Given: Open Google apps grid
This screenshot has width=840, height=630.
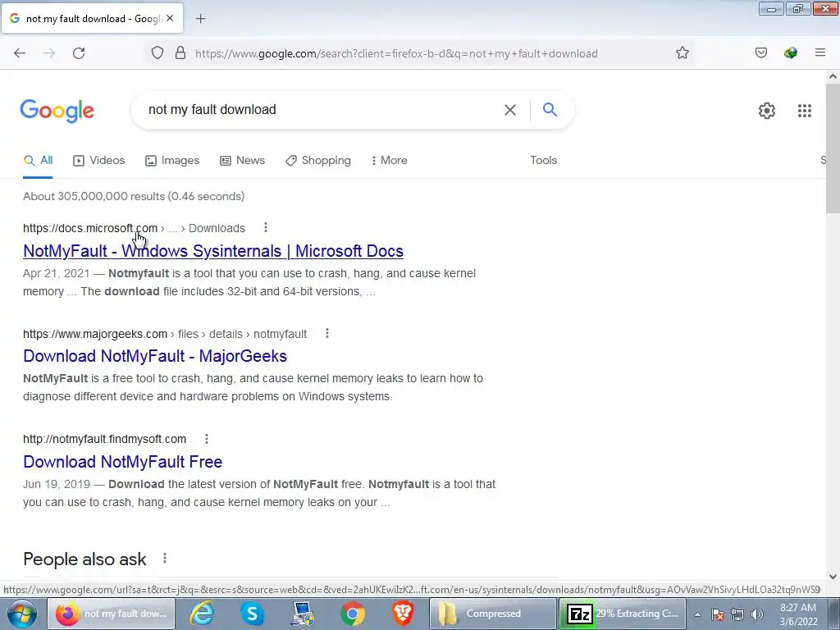Looking at the screenshot, I should tap(805, 111).
